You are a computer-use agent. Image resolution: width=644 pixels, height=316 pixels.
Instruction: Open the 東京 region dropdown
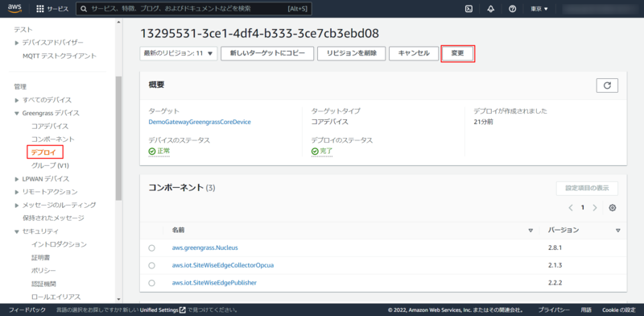[539, 9]
